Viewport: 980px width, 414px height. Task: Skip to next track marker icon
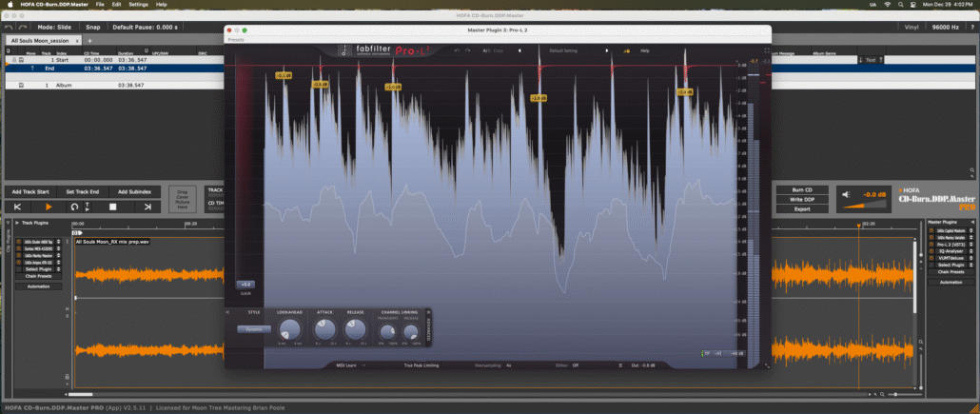pos(147,207)
